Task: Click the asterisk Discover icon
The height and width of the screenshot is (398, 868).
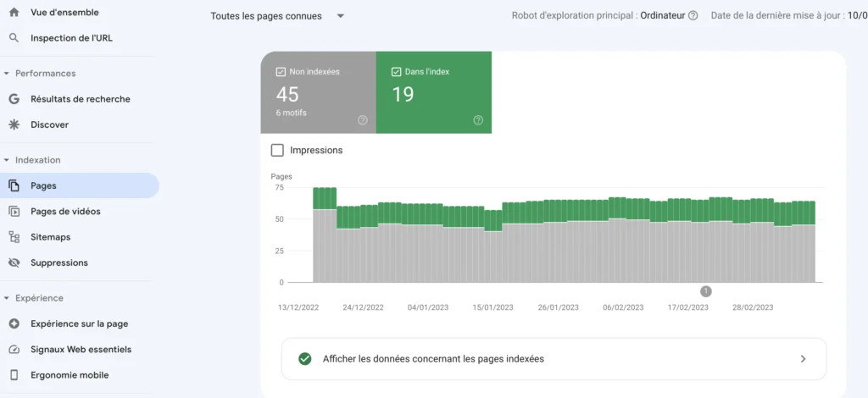Action: click(14, 125)
